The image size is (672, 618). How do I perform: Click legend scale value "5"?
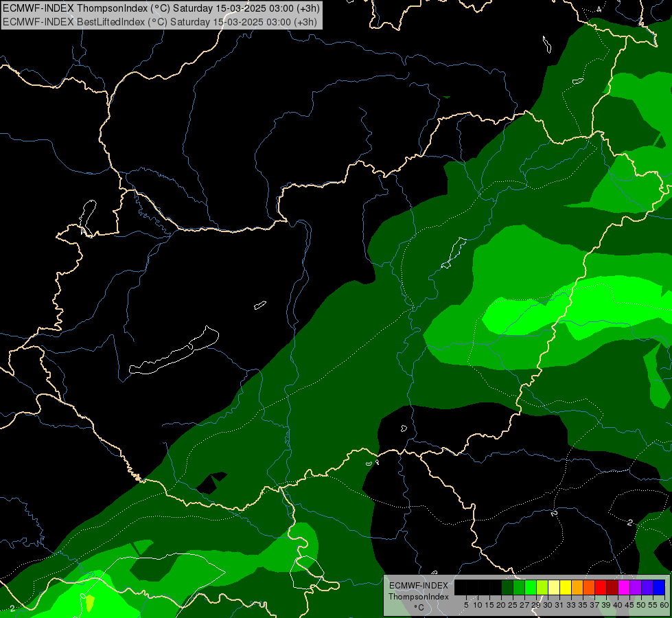tap(466, 605)
